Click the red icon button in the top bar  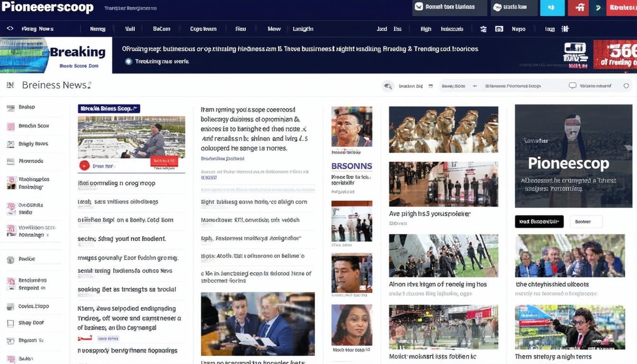click(579, 8)
